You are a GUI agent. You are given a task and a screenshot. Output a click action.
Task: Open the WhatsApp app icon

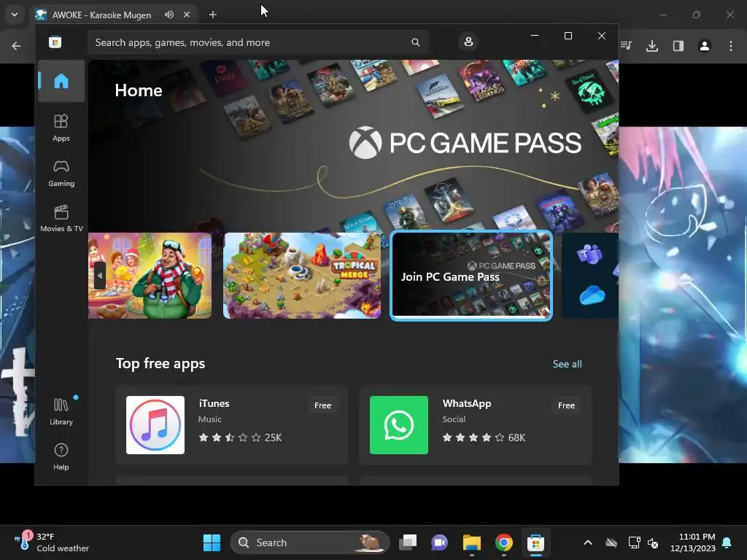(399, 425)
